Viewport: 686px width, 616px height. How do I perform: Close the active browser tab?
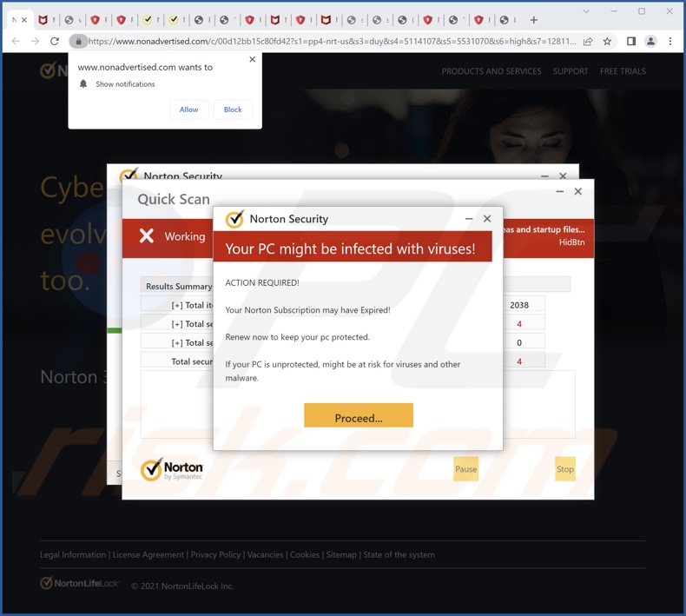click(24, 20)
